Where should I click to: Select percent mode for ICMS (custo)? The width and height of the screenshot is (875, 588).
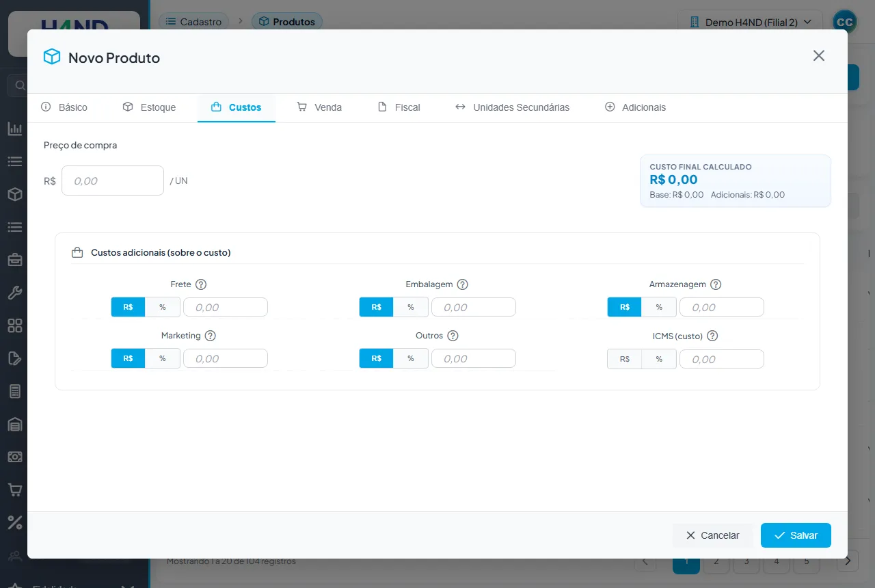(x=659, y=359)
